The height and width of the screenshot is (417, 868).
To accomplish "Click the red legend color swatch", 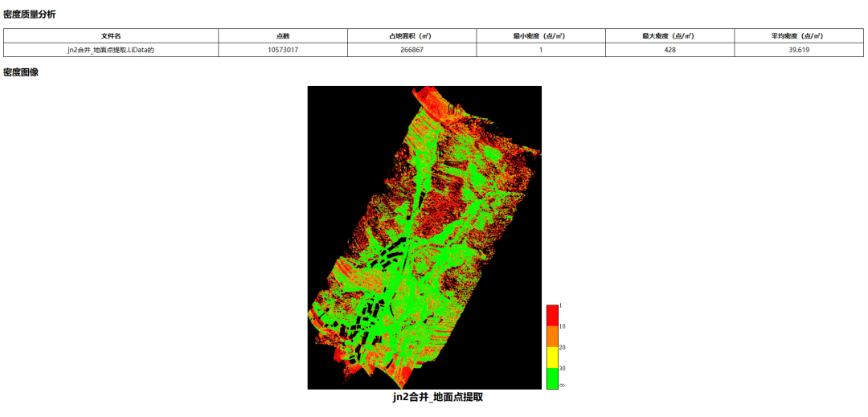I will coord(552,315).
